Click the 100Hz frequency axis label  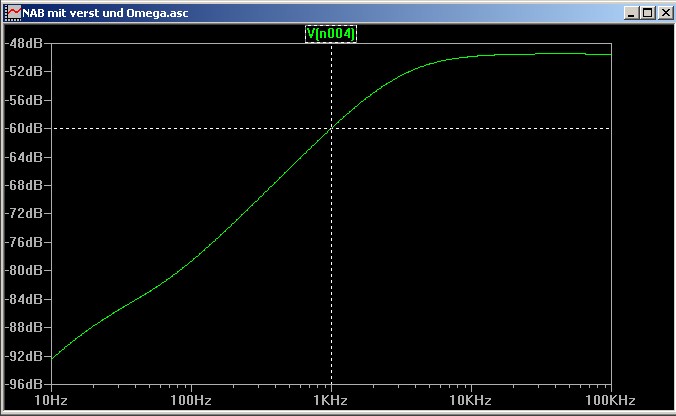point(191,400)
